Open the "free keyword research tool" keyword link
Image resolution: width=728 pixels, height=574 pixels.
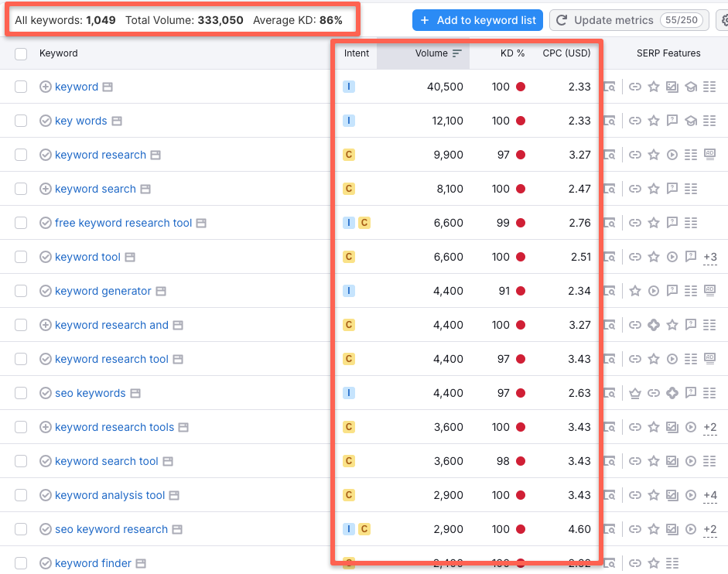122,222
